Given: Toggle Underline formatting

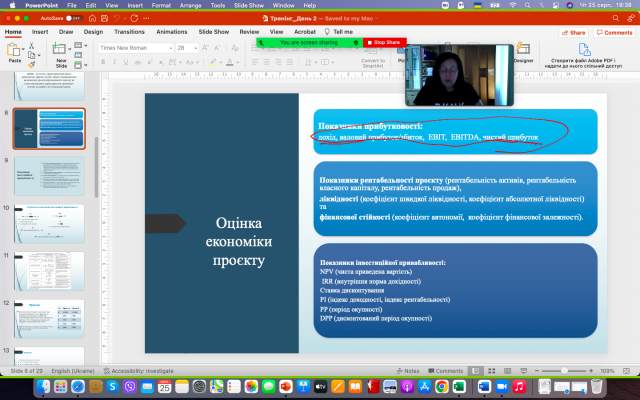Looking at the screenshot, I should (126, 62).
